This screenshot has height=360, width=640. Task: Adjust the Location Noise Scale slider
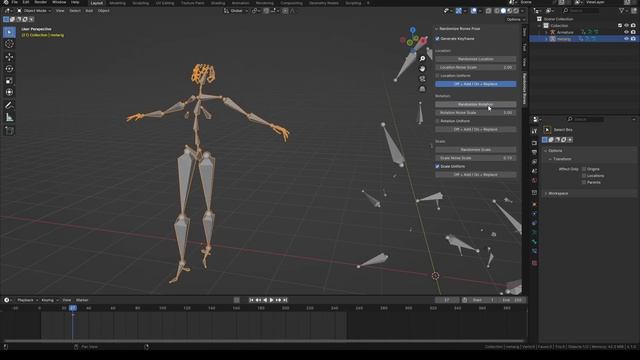[476, 67]
